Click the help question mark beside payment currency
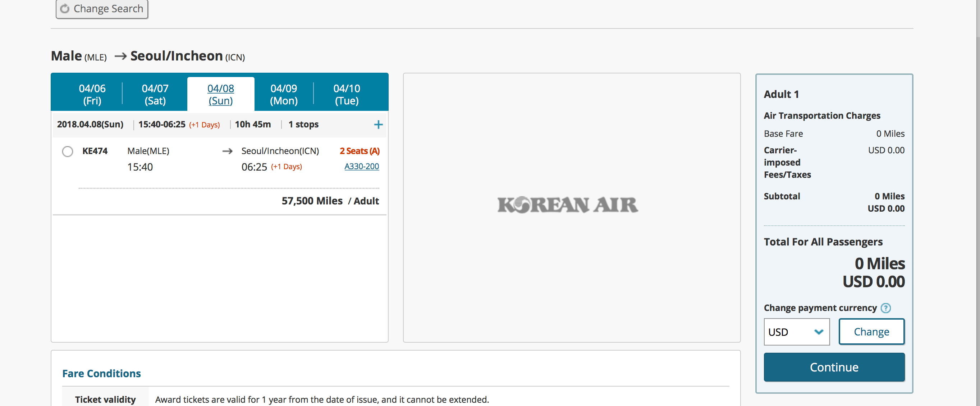This screenshot has width=980, height=406. 886,308
